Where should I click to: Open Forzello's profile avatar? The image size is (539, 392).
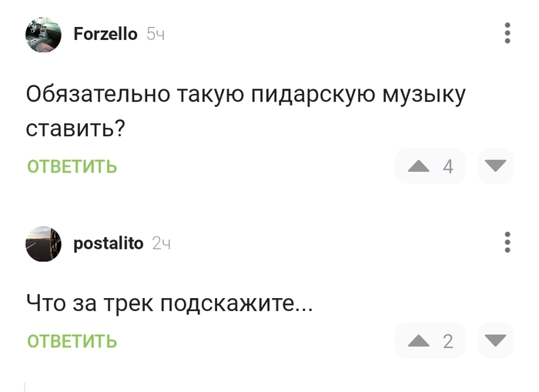tap(43, 35)
